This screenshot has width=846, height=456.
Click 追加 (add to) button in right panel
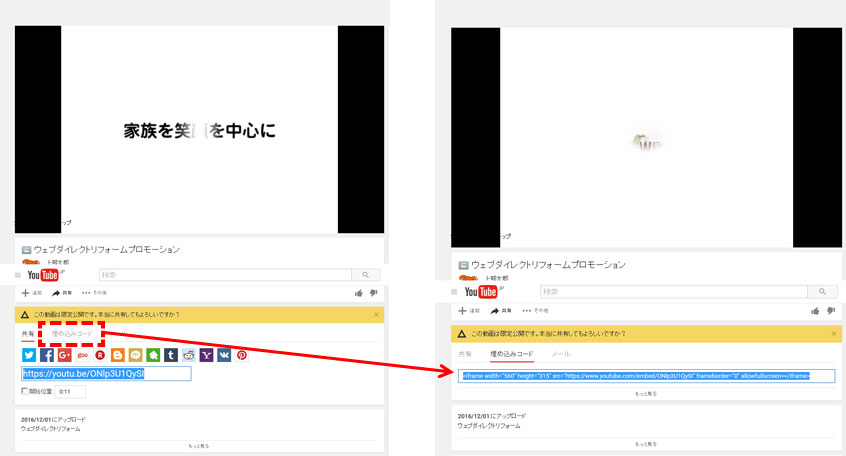pyautogui.click(x=469, y=311)
